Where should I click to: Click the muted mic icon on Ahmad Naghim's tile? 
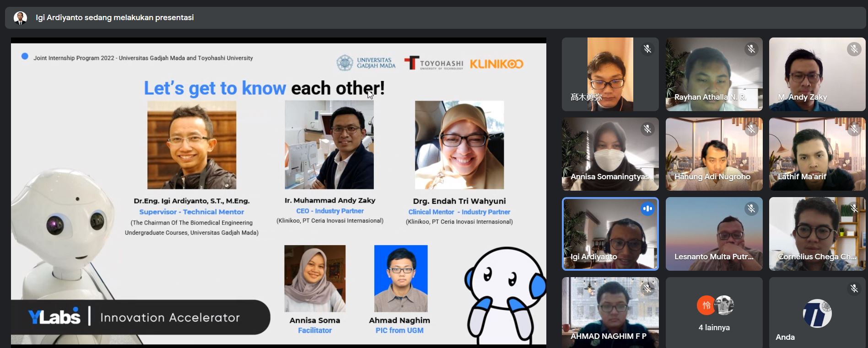click(647, 288)
